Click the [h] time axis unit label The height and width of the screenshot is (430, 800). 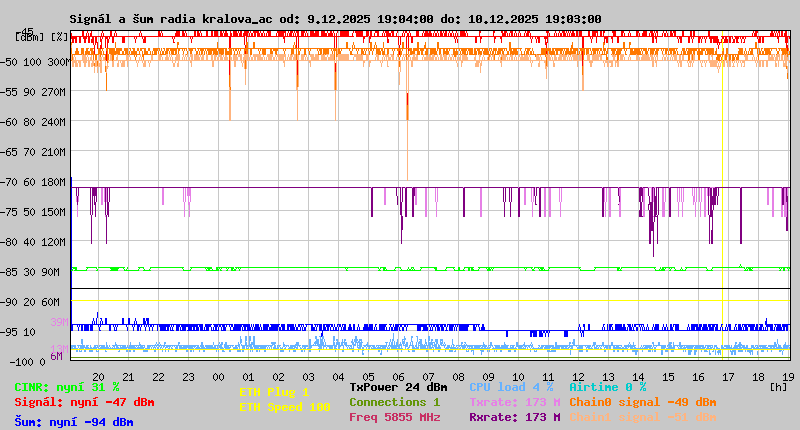(x=778, y=386)
